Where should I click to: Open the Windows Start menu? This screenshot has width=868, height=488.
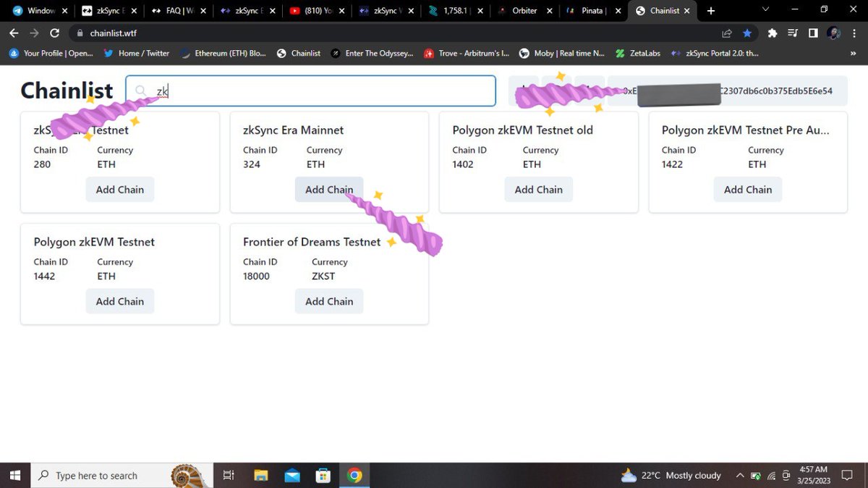click(14, 476)
